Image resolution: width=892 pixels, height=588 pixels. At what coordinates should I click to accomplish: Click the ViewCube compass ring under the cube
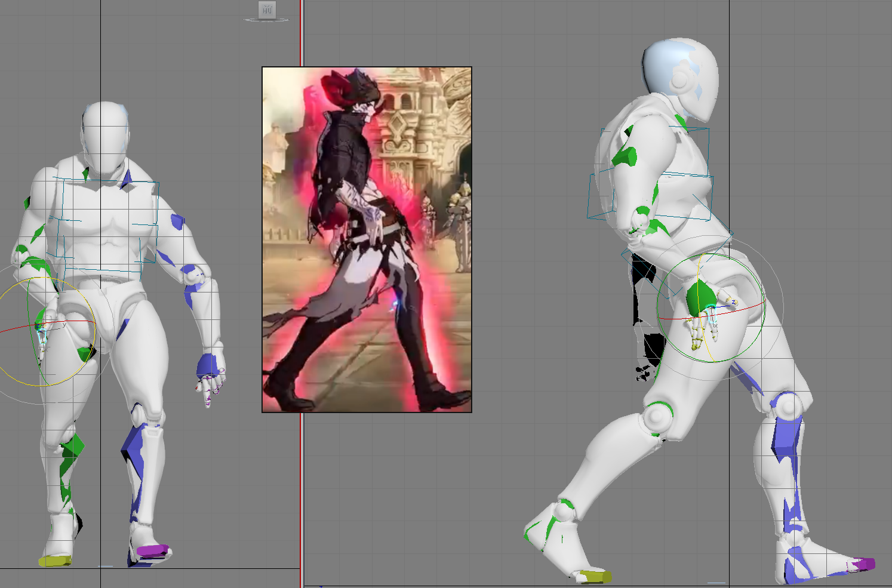click(267, 20)
